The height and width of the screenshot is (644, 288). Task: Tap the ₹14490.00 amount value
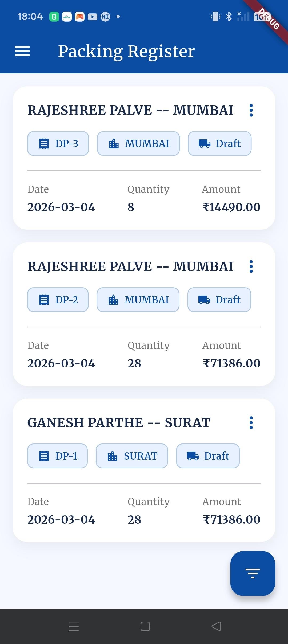point(231,207)
